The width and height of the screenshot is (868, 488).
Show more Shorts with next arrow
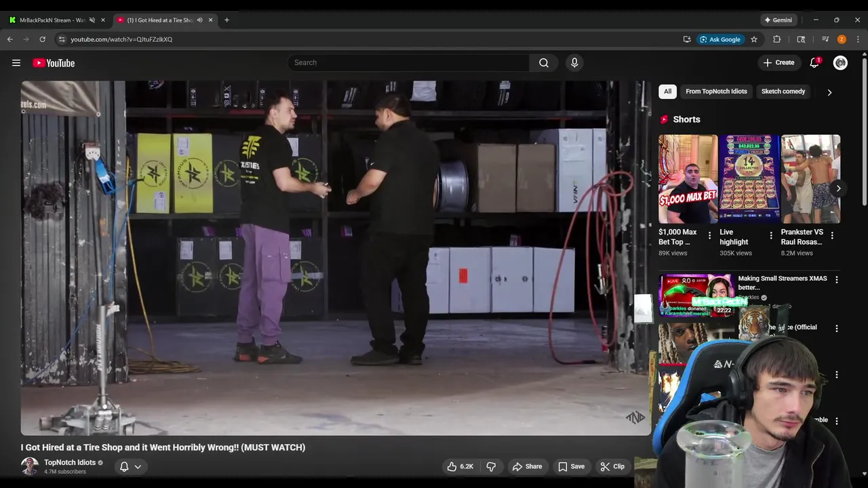tap(838, 188)
